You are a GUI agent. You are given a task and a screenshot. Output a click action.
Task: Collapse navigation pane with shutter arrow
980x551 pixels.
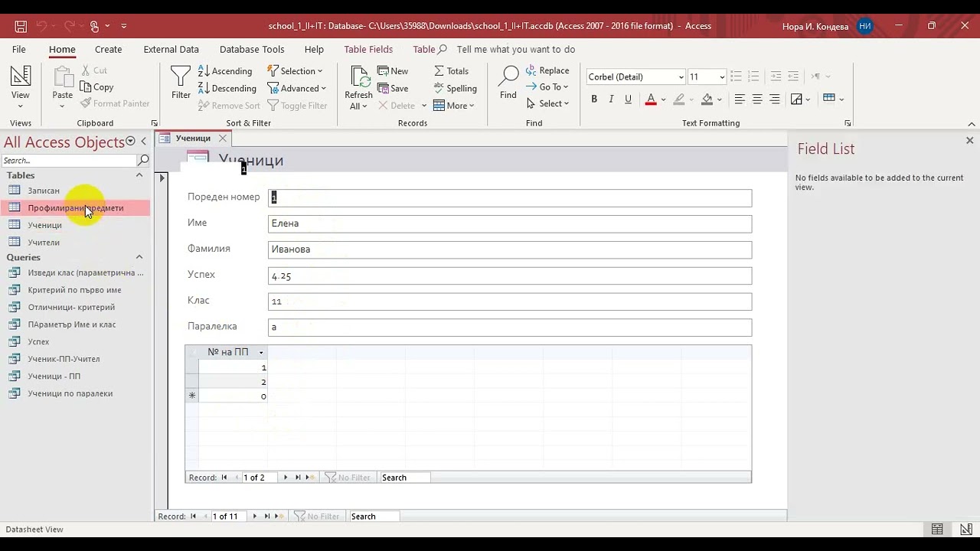coord(144,142)
